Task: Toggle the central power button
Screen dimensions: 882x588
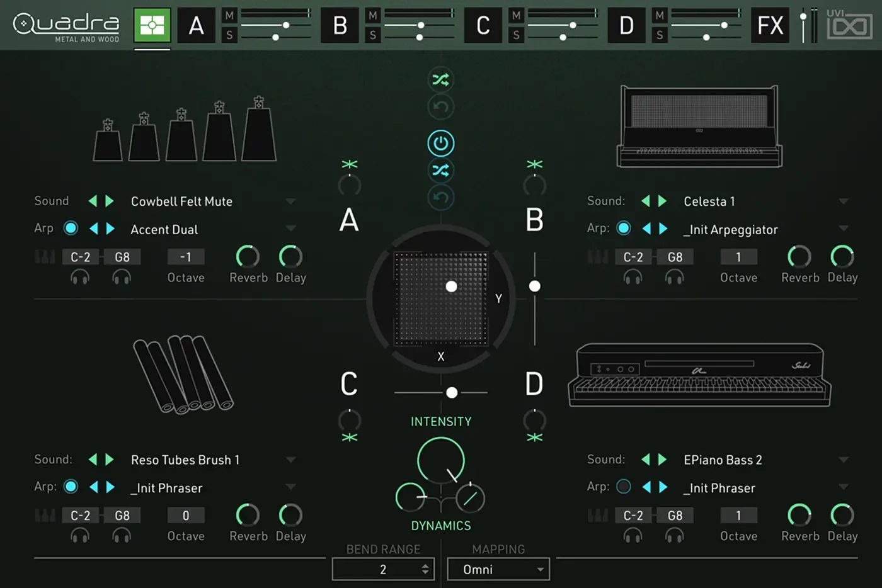Action: point(440,144)
